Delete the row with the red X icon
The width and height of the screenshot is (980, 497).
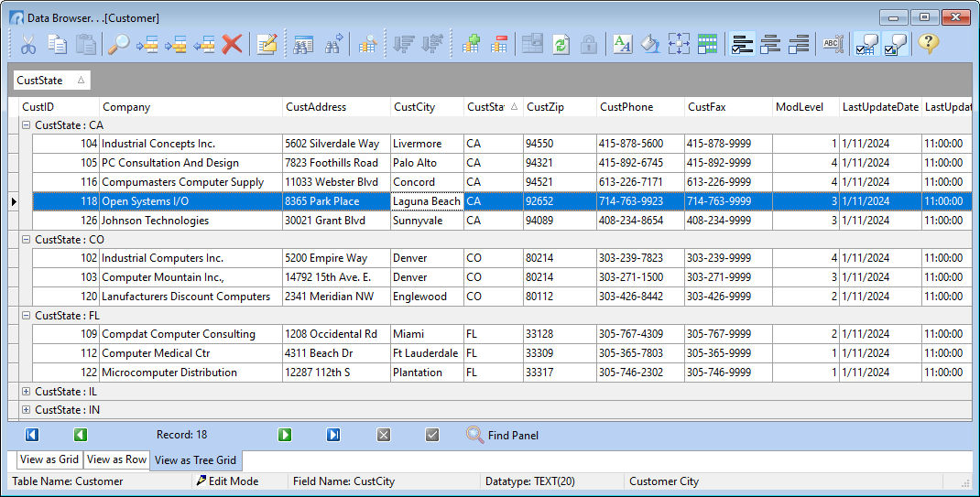pyautogui.click(x=233, y=44)
